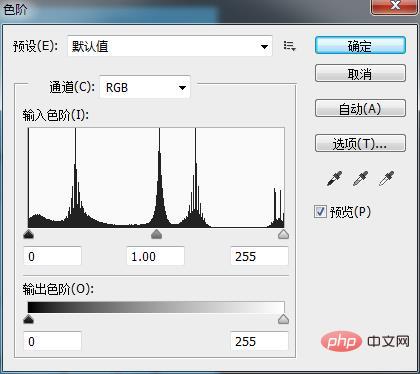Click the output shadow value field 0
The width and height of the screenshot is (420, 374).
(x=52, y=341)
